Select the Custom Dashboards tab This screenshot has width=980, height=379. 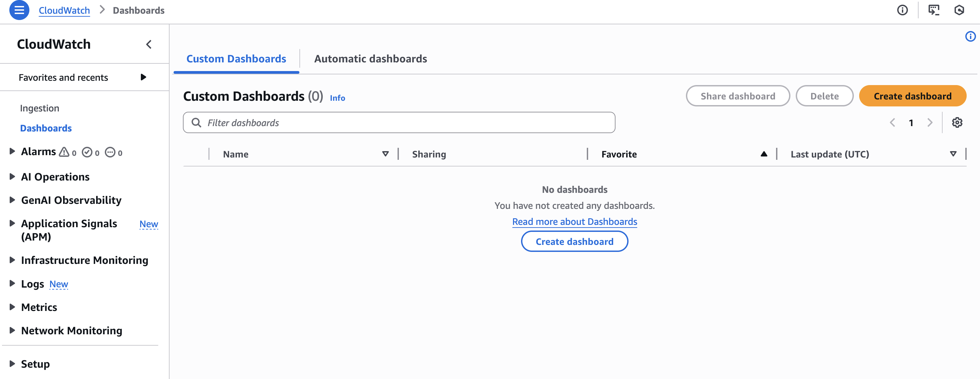pos(236,59)
